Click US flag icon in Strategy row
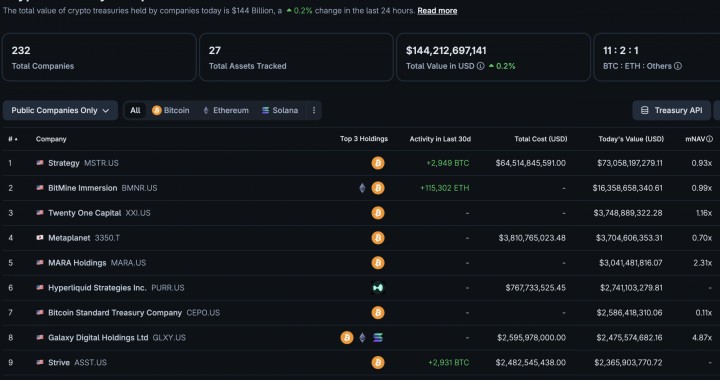Screen dimensions: 720x380 (x=40, y=163)
